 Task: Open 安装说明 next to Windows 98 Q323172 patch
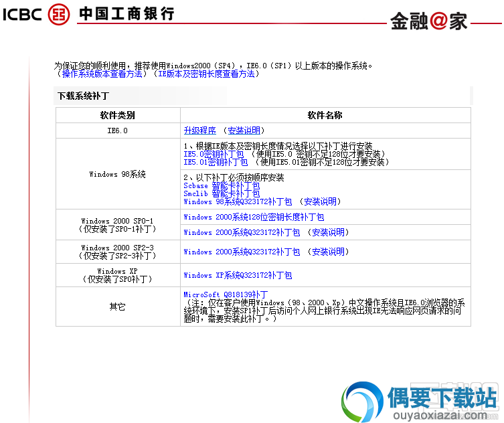(320, 202)
